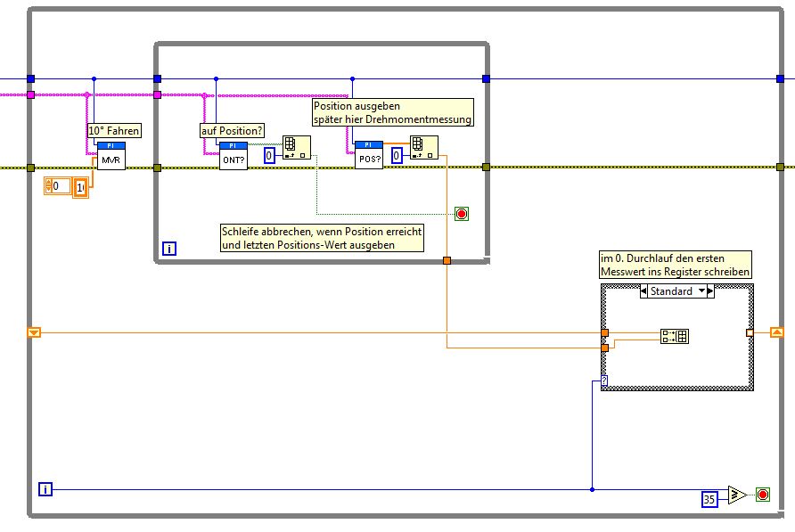
Task: Select the POS? subVI node
Action: [369, 155]
